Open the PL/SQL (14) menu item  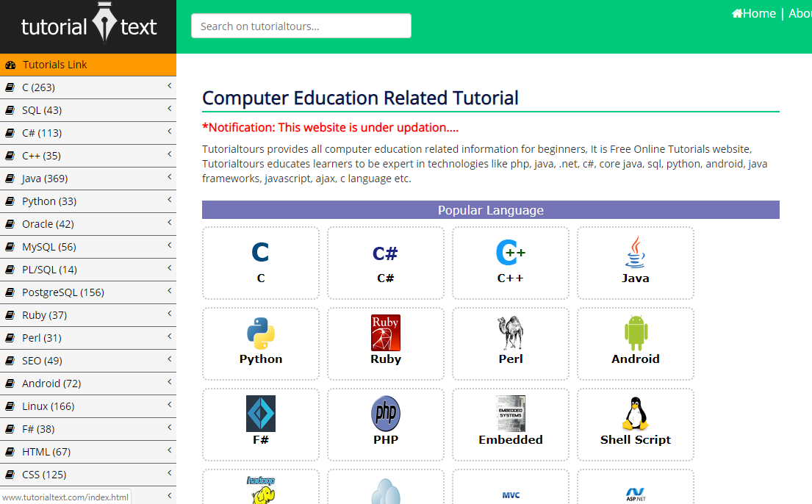pos(88,270)
